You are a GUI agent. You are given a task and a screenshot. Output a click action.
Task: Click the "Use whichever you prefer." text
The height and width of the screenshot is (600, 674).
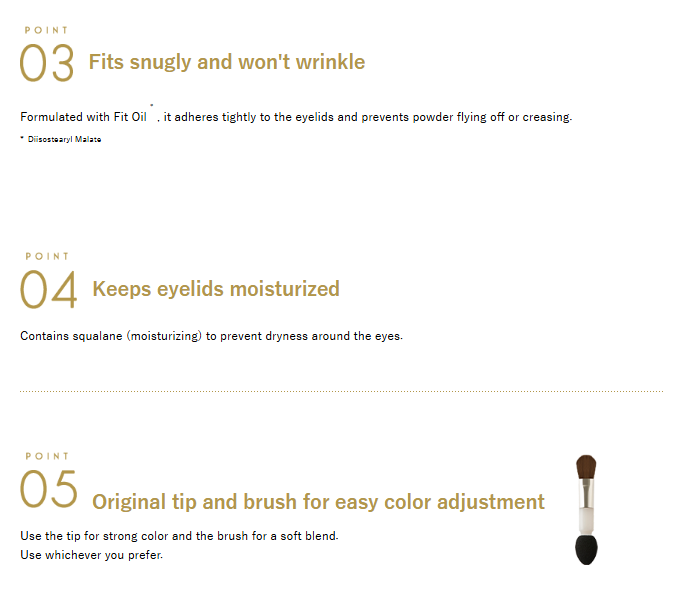[x=91, y=555]
